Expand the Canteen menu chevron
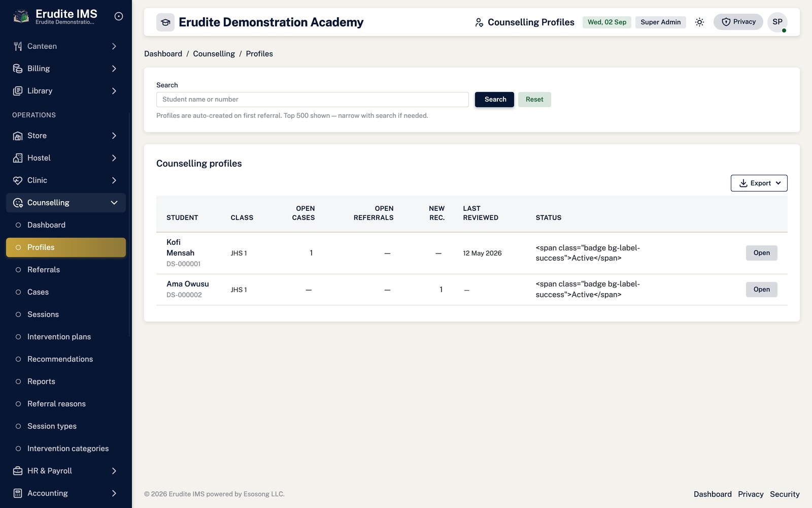The height and width of the screenshot is (508, 812). pyautogui.click(x=114, y=46)
